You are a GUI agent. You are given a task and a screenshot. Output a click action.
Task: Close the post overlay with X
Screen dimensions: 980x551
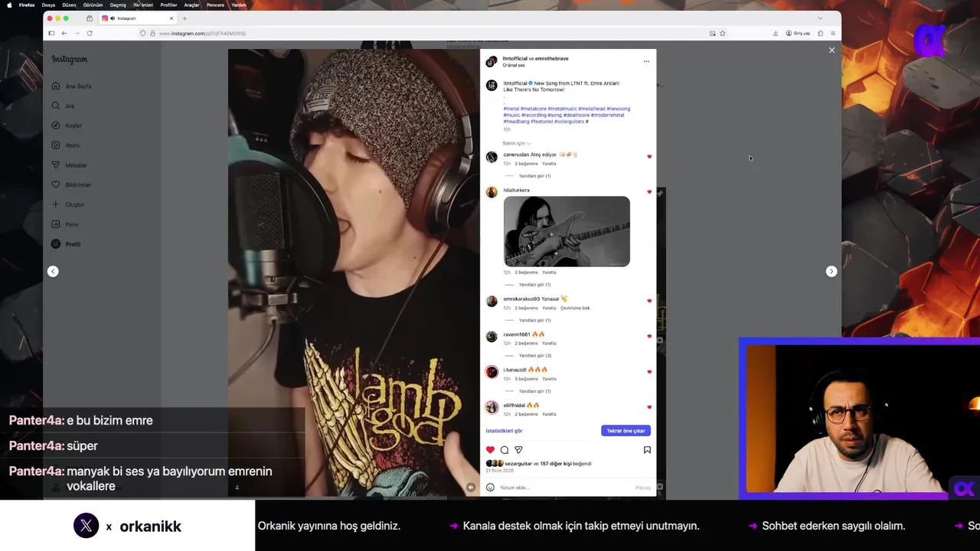pos(831,51)
